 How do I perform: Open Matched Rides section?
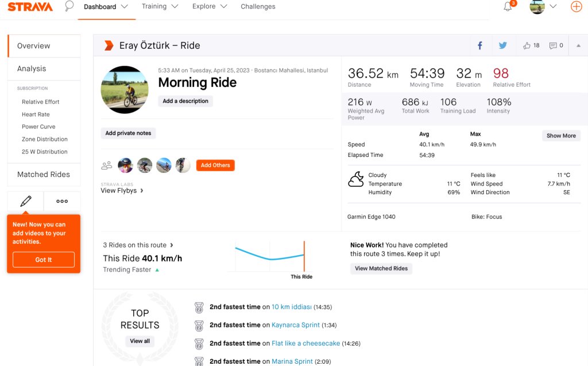[x=44, y=174]
